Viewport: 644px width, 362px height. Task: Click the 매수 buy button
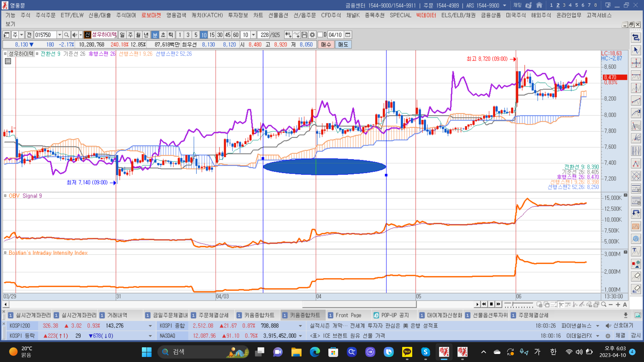[326, 45]
